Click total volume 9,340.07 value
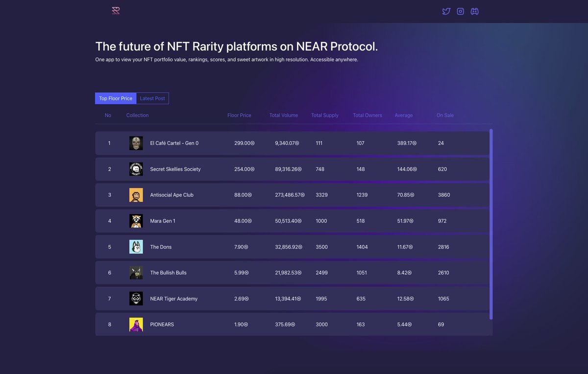The width and height of the screenshot is (588, 374). click(287, 143)
